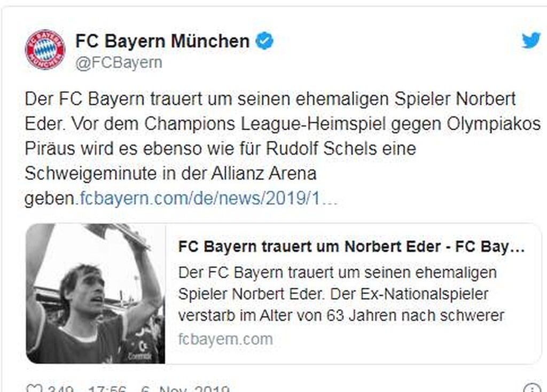The height and width of the screenshot is (392, 547).
Task: Like the tweet with the heart icon
Action: (33, 388)
